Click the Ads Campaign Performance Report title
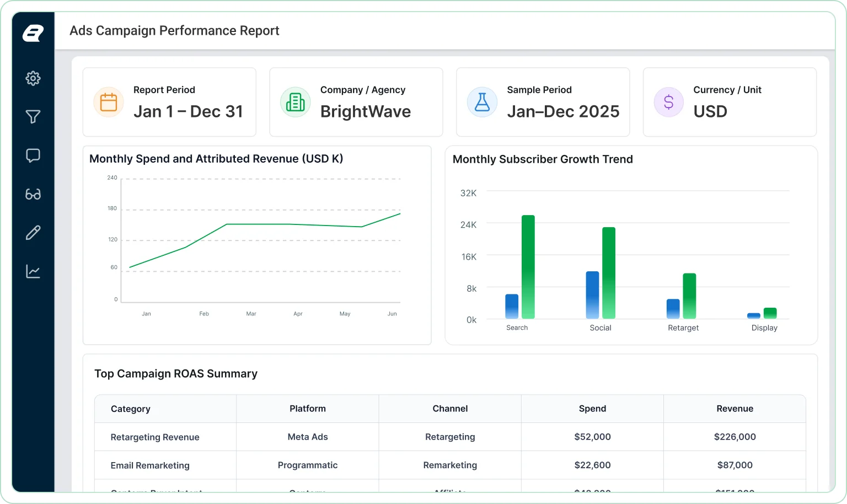 (x=174, y=31)
